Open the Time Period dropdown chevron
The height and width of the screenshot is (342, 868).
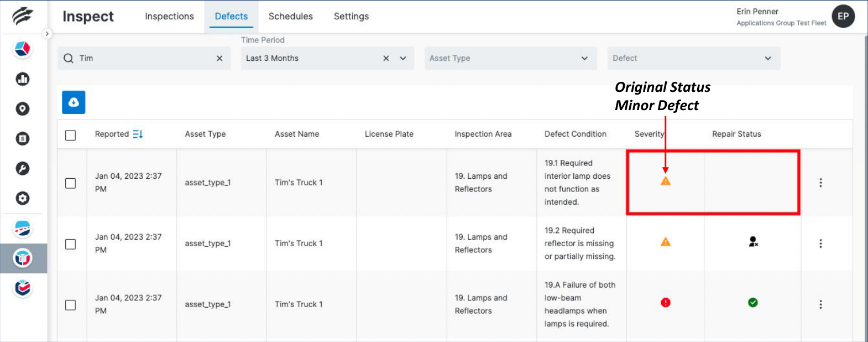[403, 58]
